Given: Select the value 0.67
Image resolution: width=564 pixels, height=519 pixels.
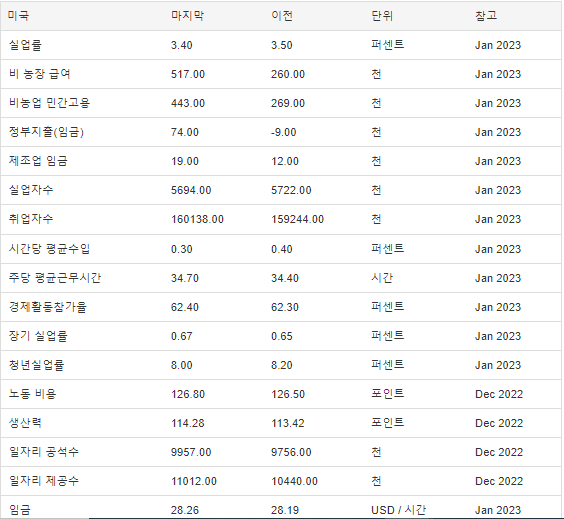Looking at the screenshot, I should tap(182, 336).
